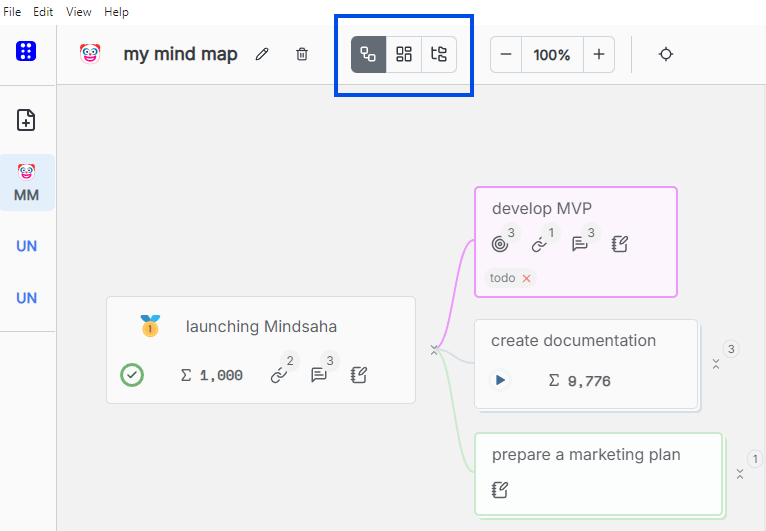Open the app grid logo icon

[27, 52]
